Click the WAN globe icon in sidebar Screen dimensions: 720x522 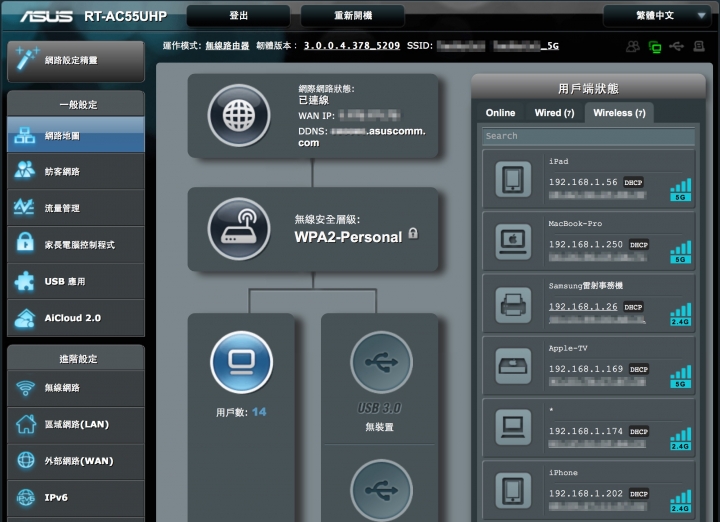(26, 460)
